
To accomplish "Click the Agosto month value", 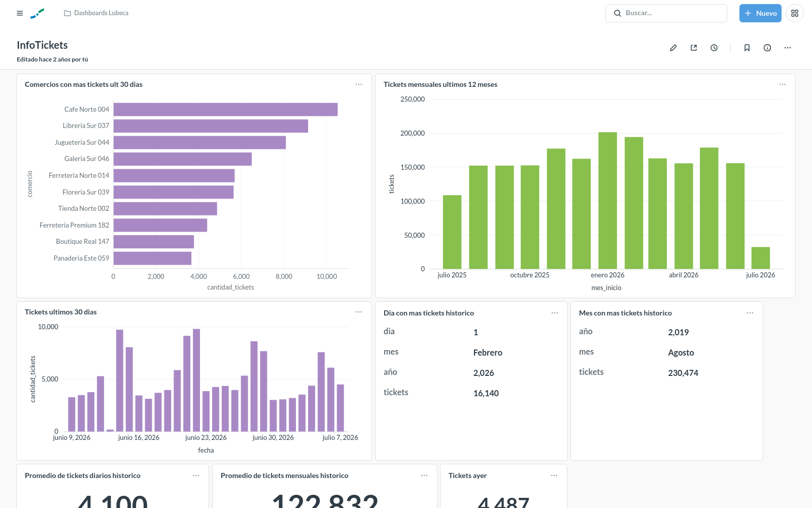I will click(x=681, y=353).
